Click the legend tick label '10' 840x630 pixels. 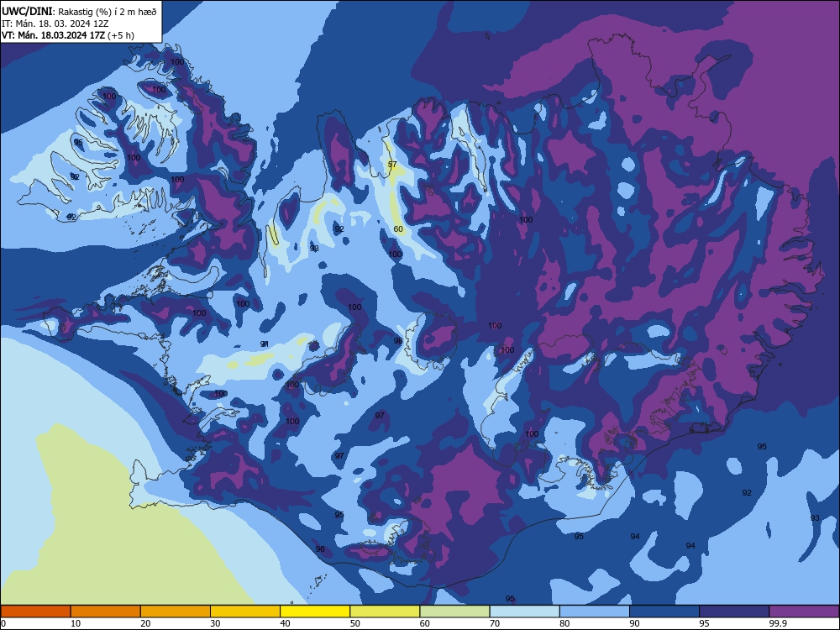click(76, 623)
